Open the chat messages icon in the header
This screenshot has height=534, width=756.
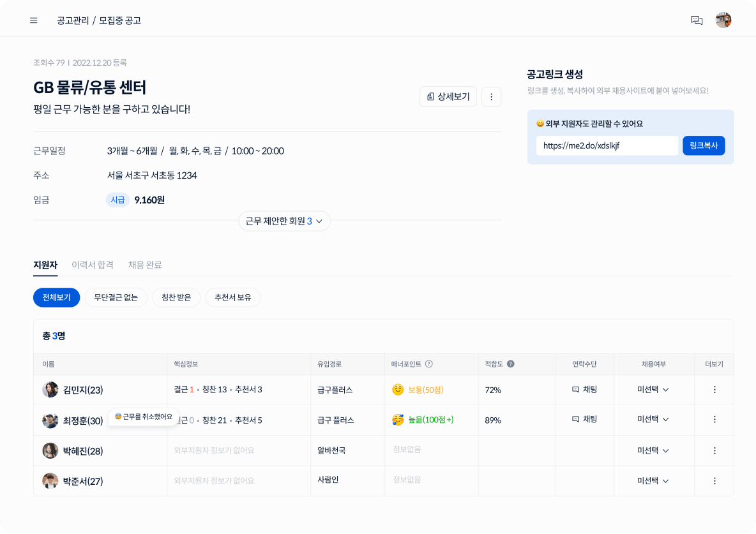tap(697, 20)
